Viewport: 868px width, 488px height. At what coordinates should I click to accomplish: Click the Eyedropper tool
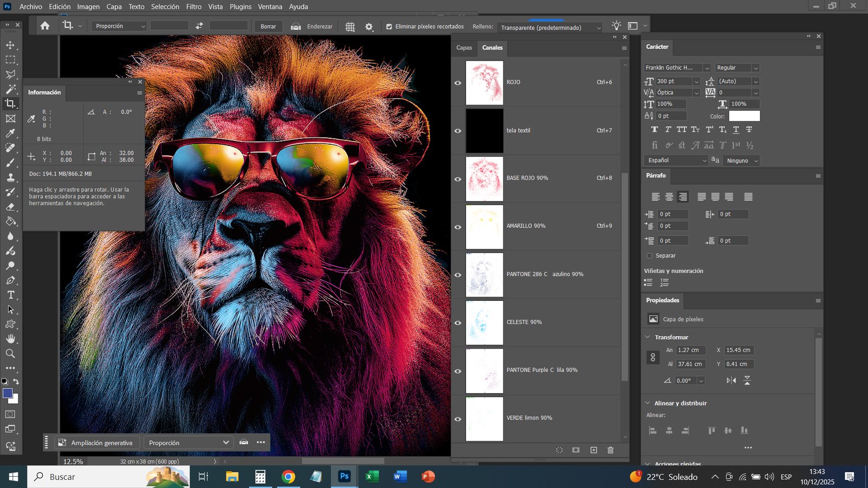click(10, 133)
